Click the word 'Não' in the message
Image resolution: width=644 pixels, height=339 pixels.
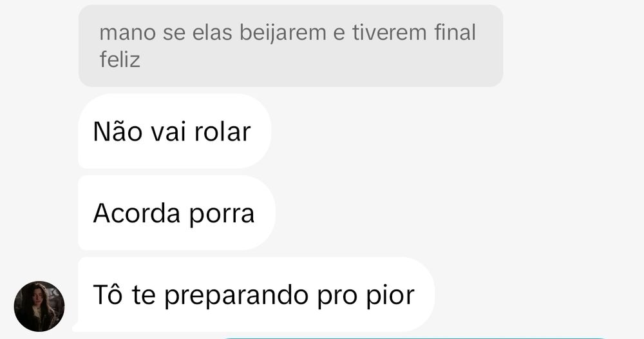click(x=118, y=131)
